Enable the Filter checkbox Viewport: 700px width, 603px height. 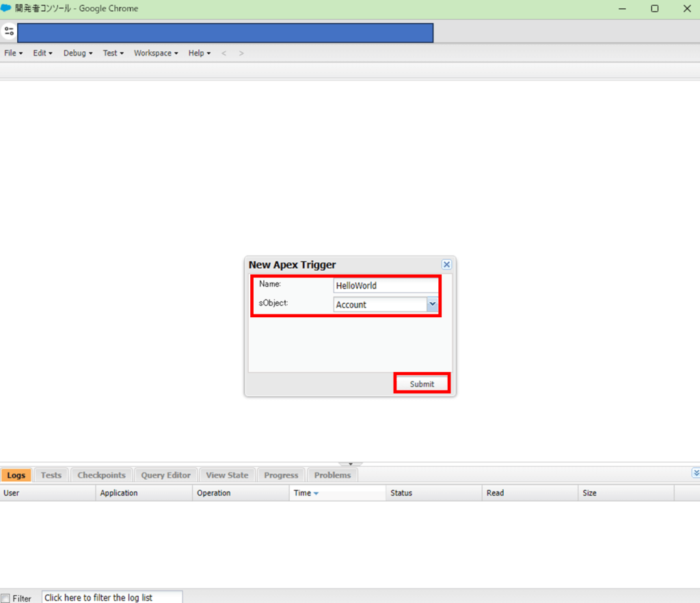(x=5, y=598)
